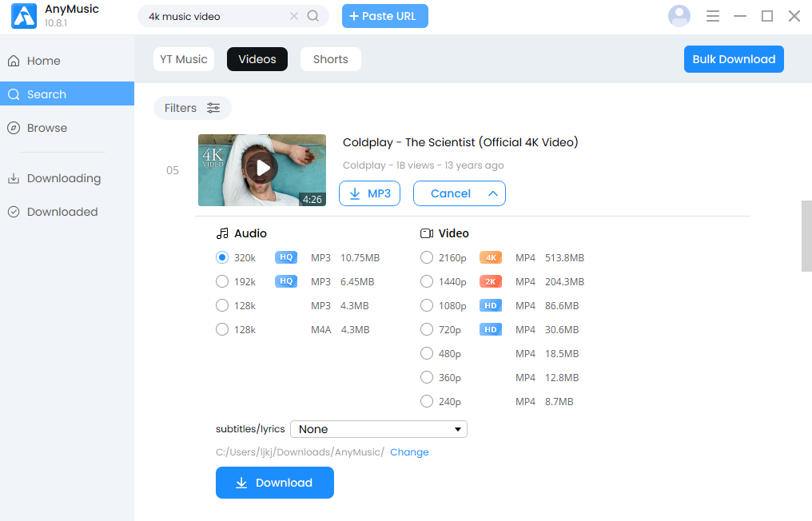Click the 4:26 duration label on thumbnail
This screenshot has height=521, width=812.
pos(312,200)
